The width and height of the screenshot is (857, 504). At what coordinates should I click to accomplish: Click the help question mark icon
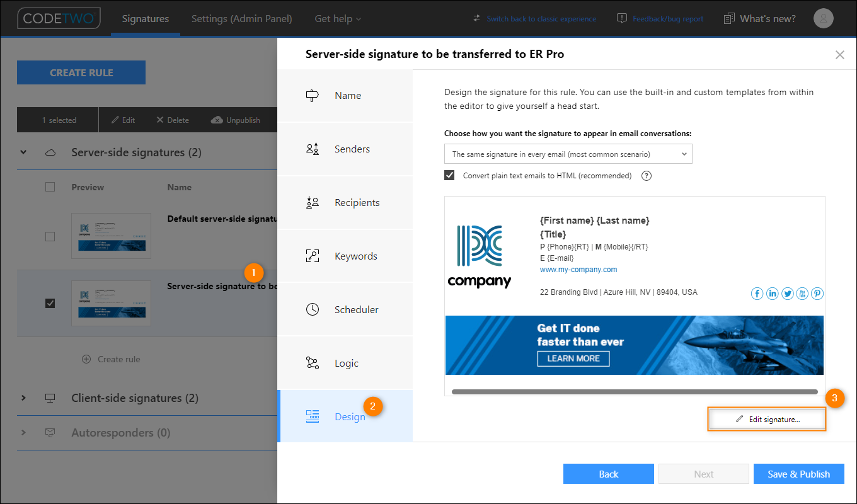646,176
